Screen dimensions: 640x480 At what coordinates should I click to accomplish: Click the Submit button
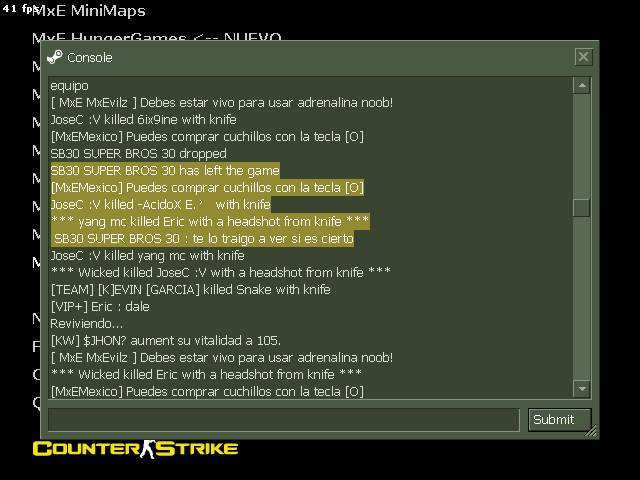click(x=560, y=420)
